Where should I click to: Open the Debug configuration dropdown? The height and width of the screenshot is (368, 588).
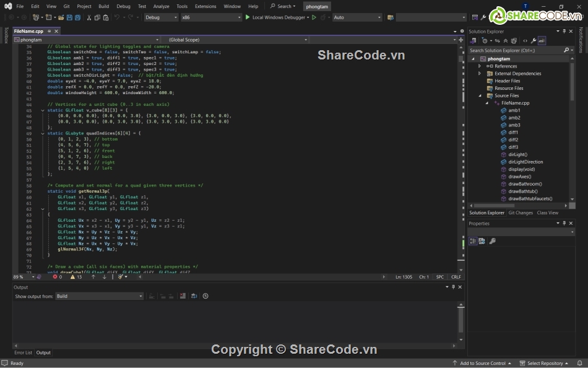162,17
